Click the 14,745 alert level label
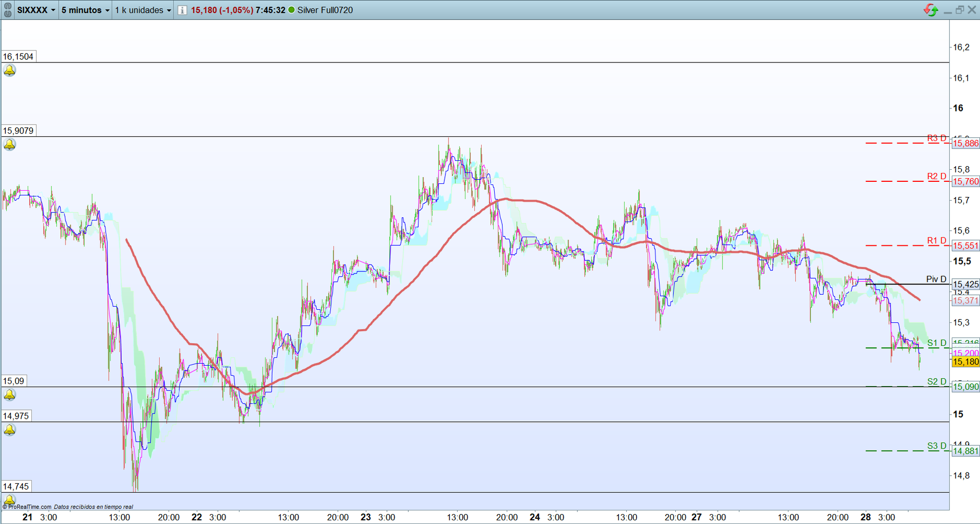Image resolution: width=980 pixels, height=524 pixels. coord(16,486)
